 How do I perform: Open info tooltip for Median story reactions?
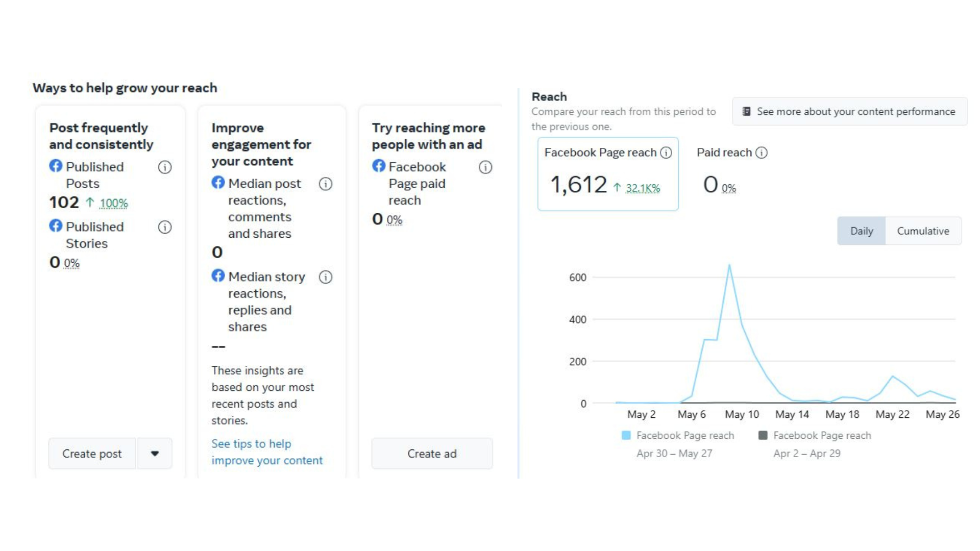[x=325, y=277]
